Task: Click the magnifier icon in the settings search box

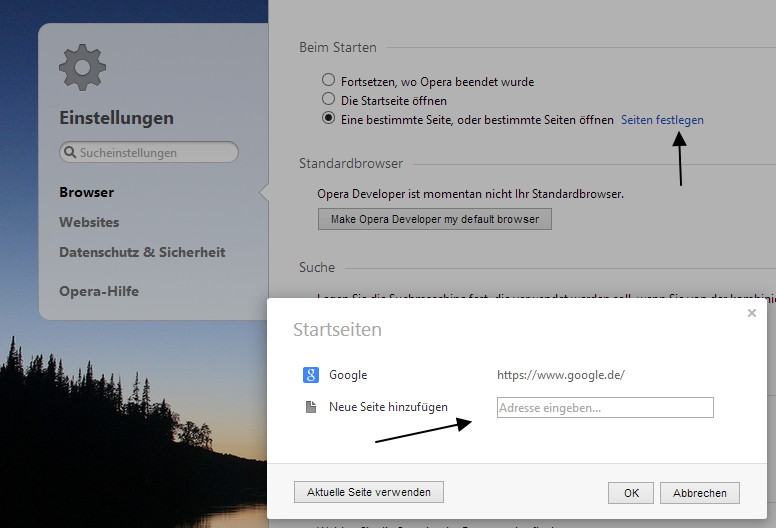Action: pos(70,152)
